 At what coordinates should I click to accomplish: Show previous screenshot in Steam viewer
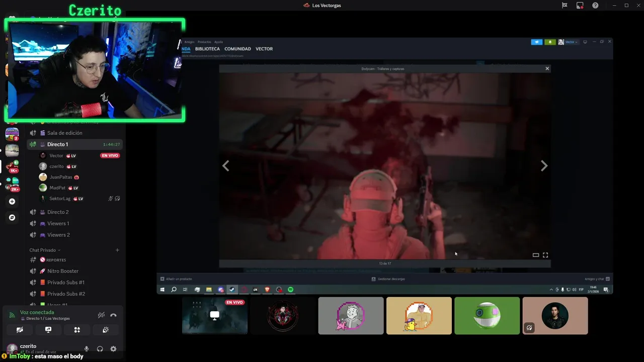(x=226, y=166)
